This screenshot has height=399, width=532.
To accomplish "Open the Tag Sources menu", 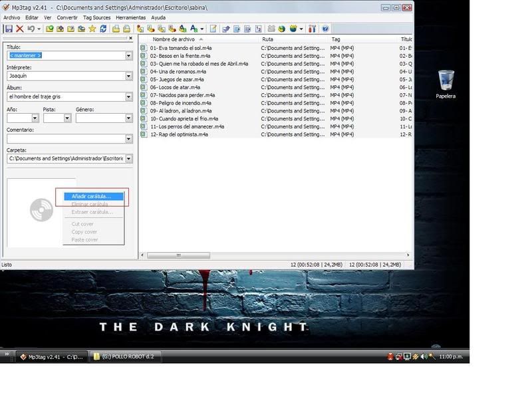I will (x=96, y=18).
